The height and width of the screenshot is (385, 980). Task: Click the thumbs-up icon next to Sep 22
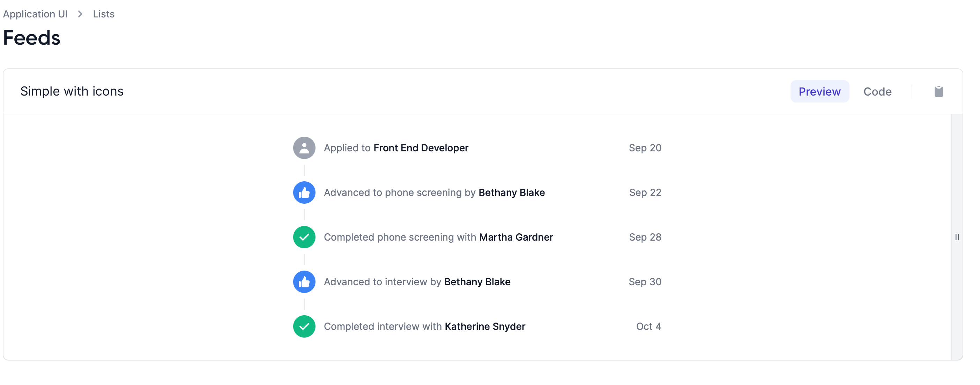coord(304,193)
